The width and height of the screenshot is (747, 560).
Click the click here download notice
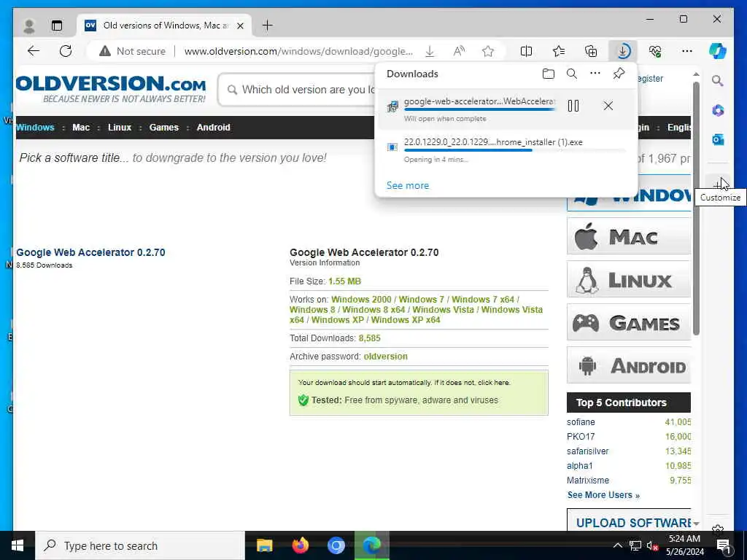click(x=494, y=382)
